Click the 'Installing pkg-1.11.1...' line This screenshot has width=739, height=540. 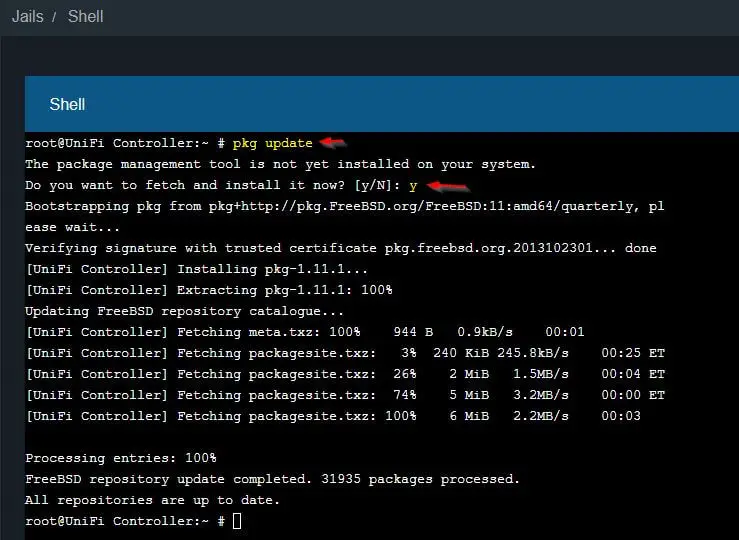pos(197,269)
